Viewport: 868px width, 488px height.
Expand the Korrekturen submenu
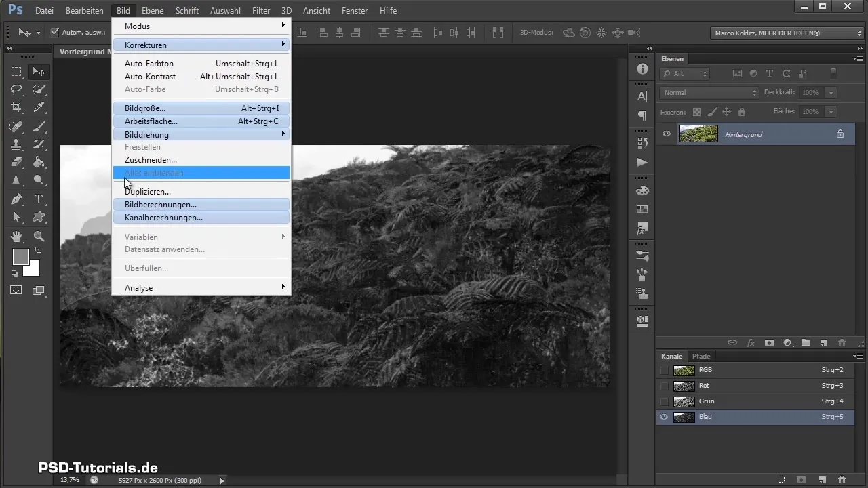point(201,45)
